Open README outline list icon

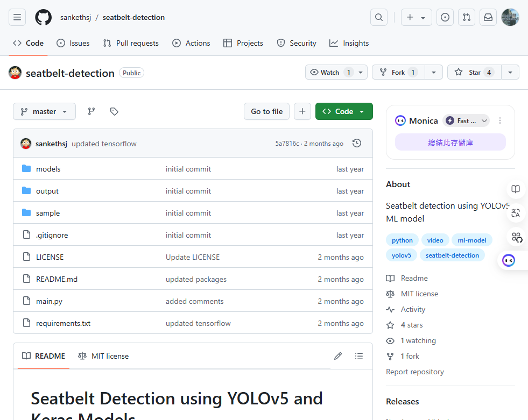click(359, 356)
